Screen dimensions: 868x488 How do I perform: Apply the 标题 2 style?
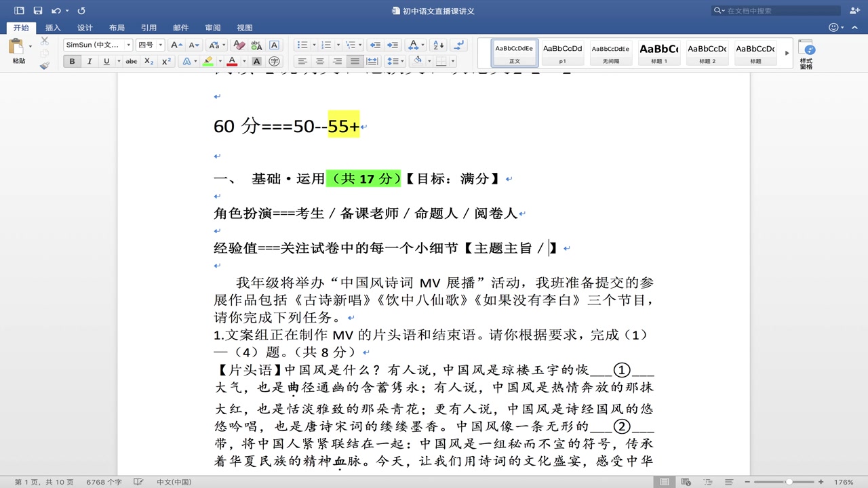(x=707, y=53)
